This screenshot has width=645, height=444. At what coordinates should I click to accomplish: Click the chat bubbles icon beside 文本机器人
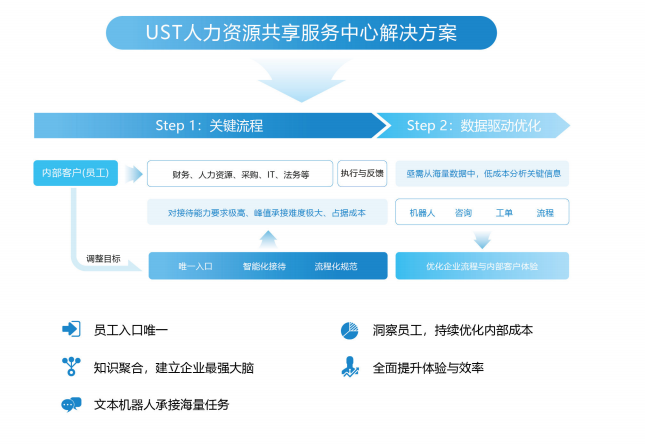(x=71, y=404)
